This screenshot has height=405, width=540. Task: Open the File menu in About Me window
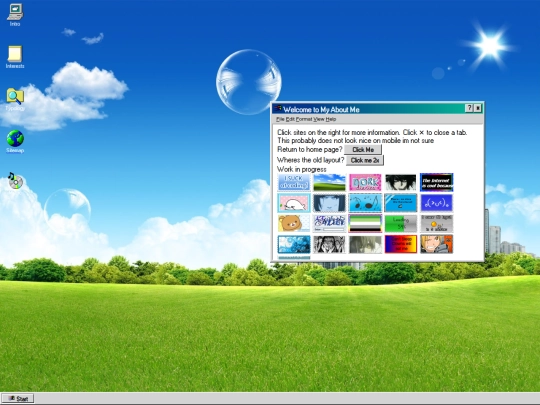(280, 119)
